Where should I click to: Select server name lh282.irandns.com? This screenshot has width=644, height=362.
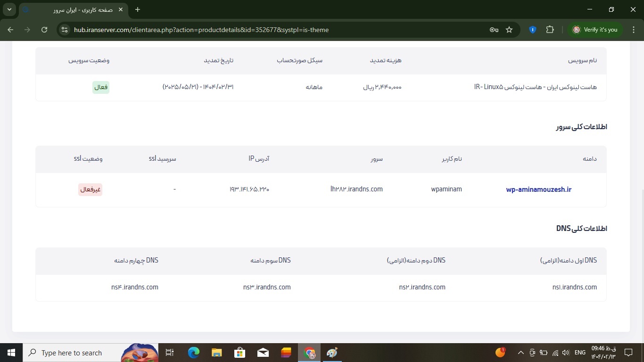pos(357,189)
